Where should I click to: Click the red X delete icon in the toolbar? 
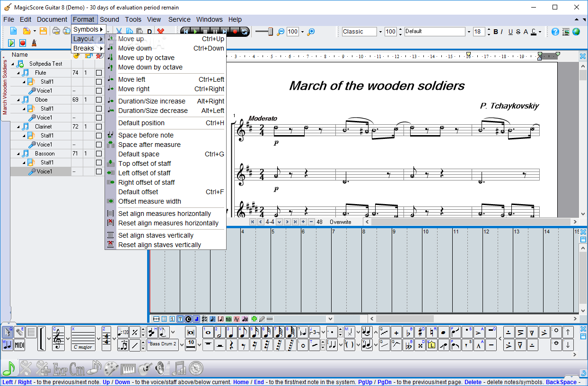click(160, 32)
